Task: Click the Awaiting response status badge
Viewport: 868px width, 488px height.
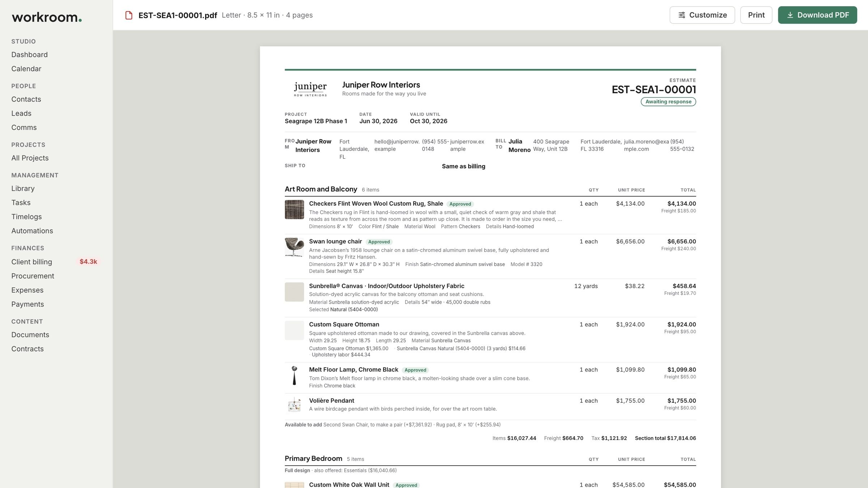Action: pos(668,102)
